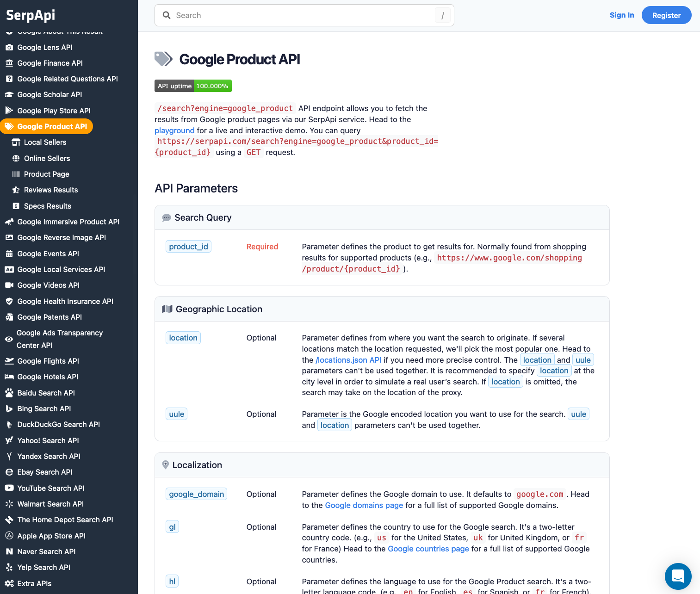
Task: Click the /locations.json API link
Action: tap(348, 360)
